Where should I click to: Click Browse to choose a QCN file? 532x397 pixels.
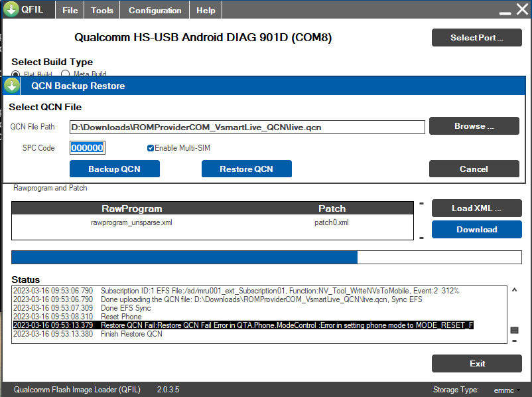[474, 126]
